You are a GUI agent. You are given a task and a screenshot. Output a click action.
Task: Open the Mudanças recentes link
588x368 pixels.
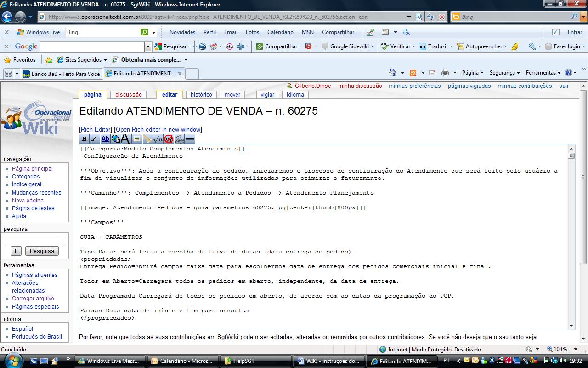pyautogui.click(x=36, y=193)
